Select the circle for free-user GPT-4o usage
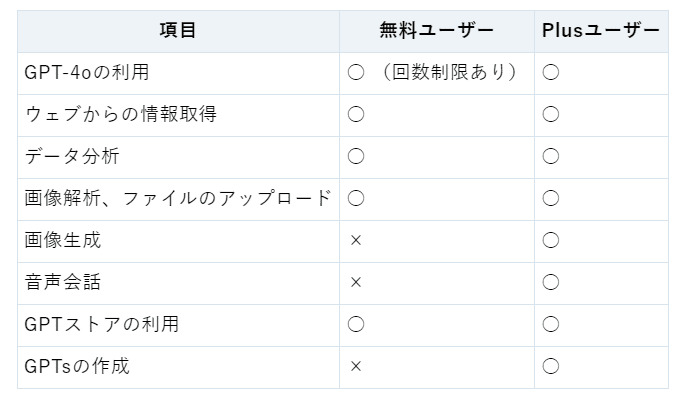 (356, 72)
